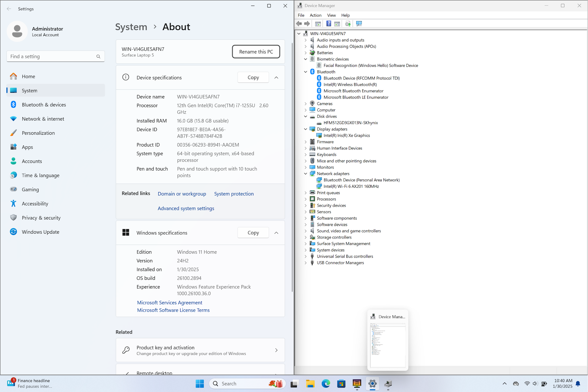Click the taskbar Search box
Screen dimensions: 588x392
point(247,384)
